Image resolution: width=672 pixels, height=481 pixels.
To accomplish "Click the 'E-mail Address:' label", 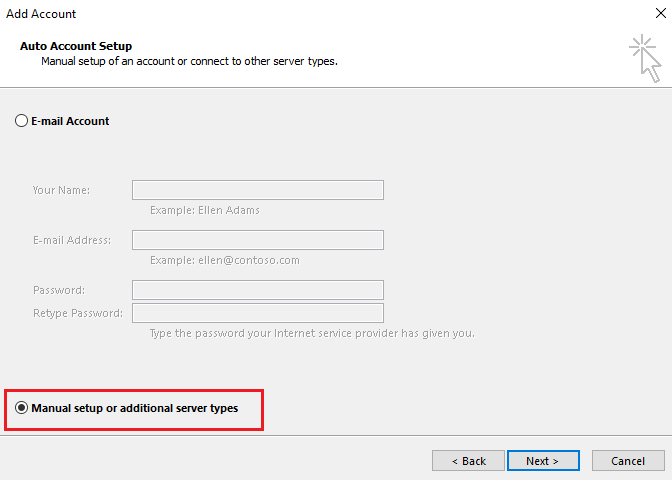I will point(72,240).
